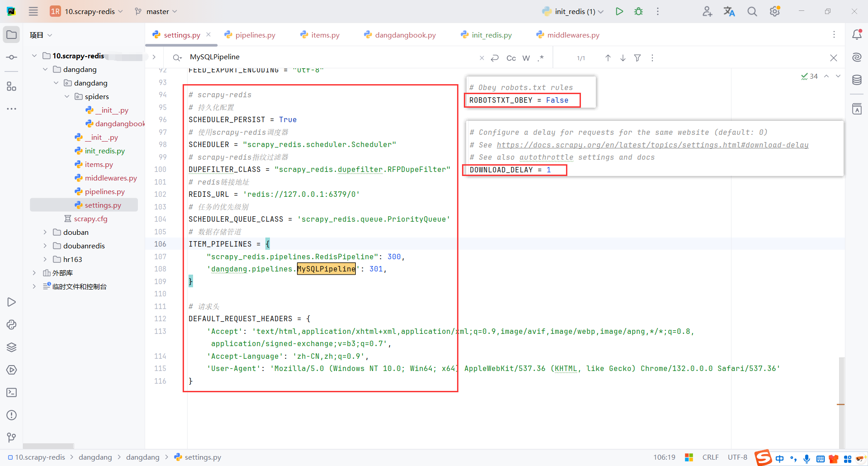Open master branch dropdown

coord(156,11)
